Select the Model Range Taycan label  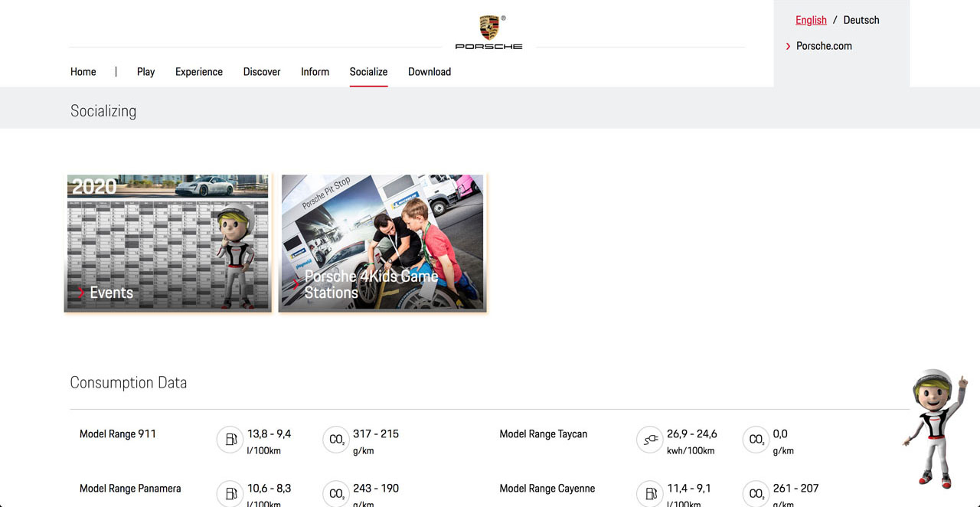pos(544,434)
